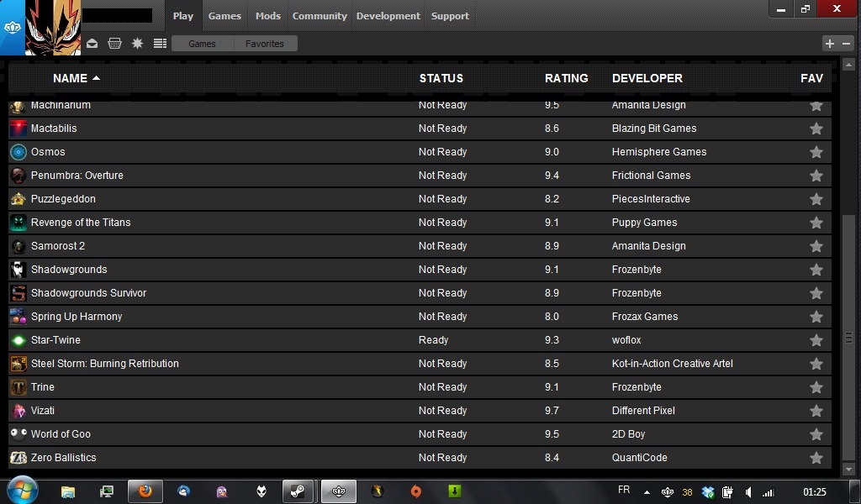Screen dimensions: 861x504
Task: Open Steam from the taskbar
Action: (x=298, y=491)
